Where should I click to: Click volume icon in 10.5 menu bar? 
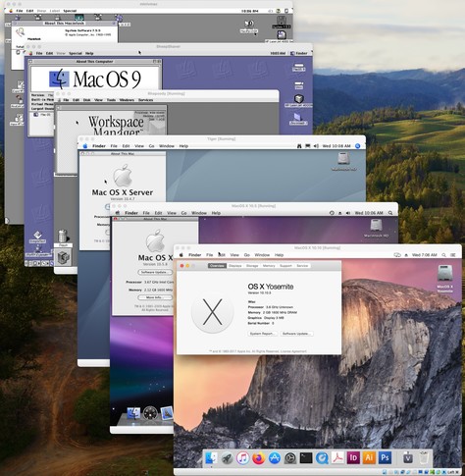(x=348, y=213)
